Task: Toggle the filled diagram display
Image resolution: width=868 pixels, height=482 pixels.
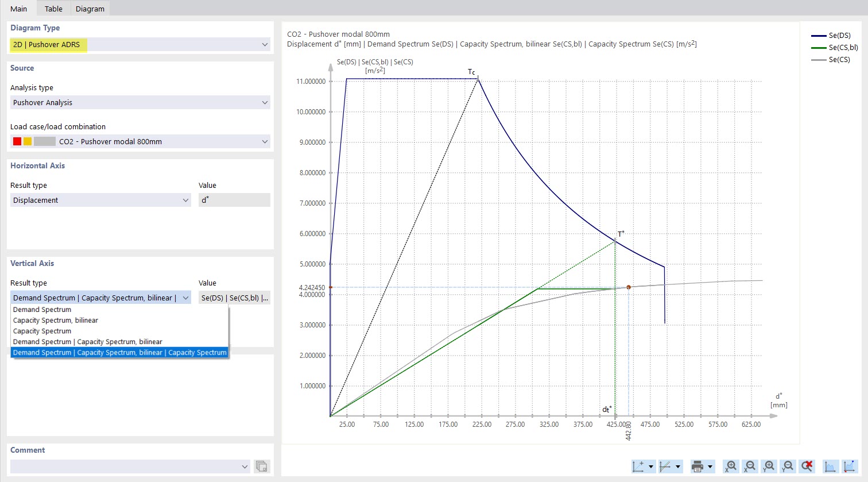Action: tap(830, 466)
